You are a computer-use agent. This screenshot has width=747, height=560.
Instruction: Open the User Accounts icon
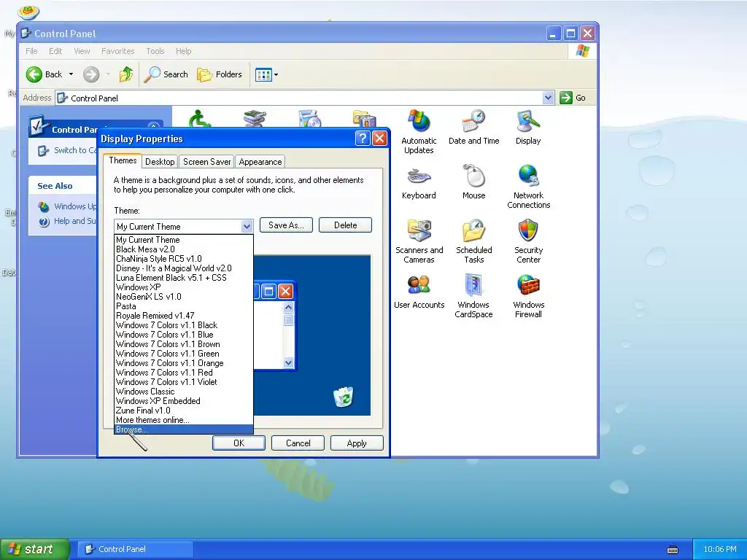pos(419,292)
